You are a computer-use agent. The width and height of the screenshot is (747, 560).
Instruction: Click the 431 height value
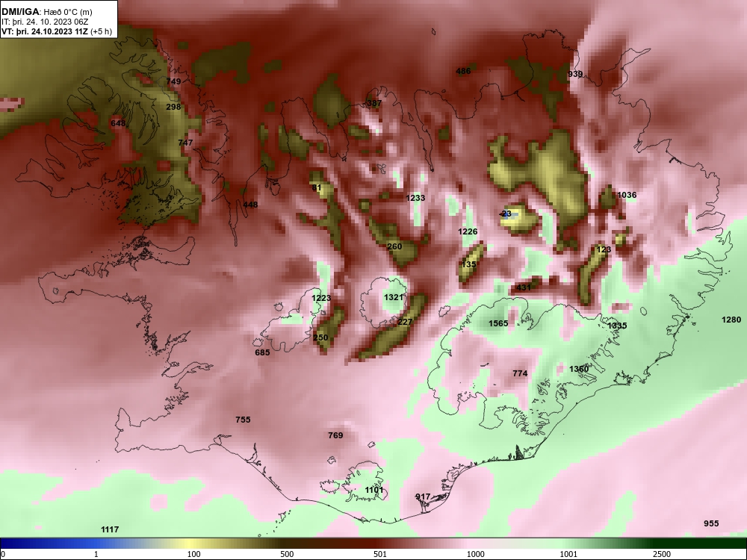tap(524, 287)
